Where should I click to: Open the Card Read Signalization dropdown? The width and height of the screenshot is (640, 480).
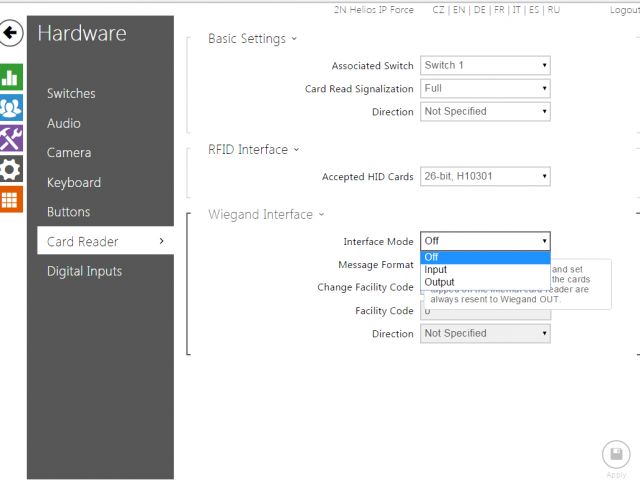(485, 88)
